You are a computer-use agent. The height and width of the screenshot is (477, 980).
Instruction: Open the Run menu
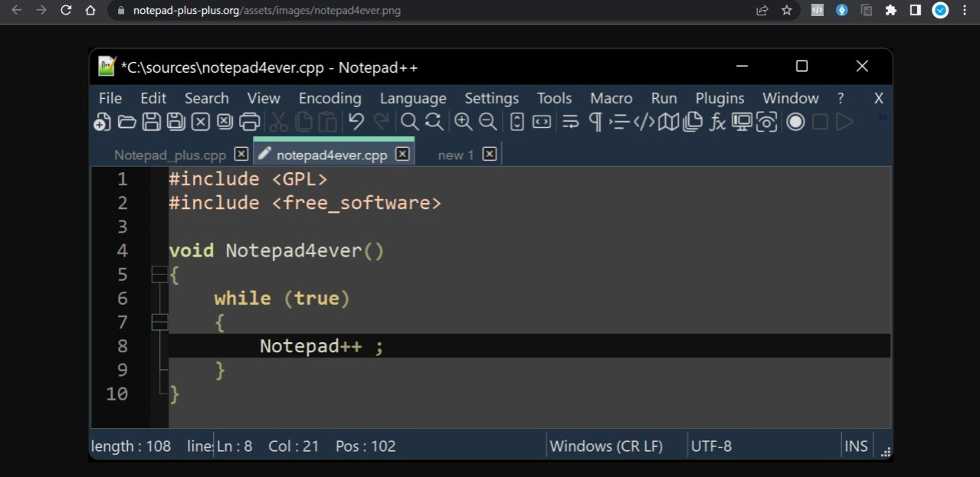(x=664, y=98)
